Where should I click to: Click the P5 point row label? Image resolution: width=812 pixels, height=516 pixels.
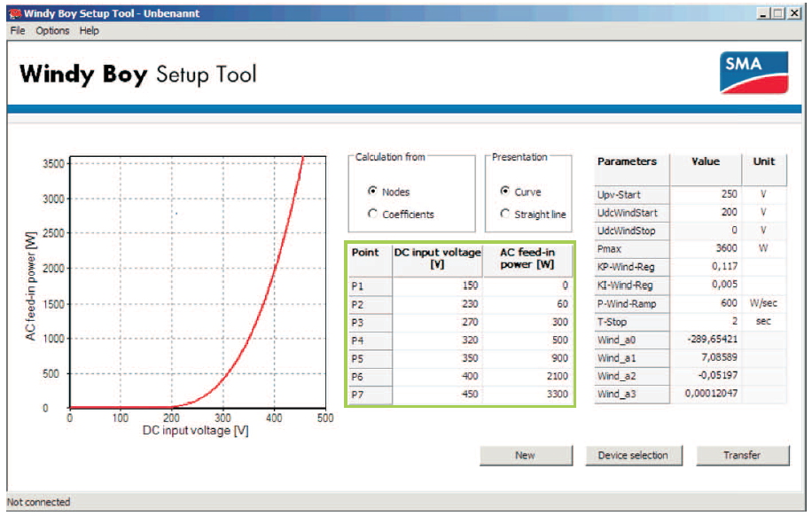click(x=370, y=358)
